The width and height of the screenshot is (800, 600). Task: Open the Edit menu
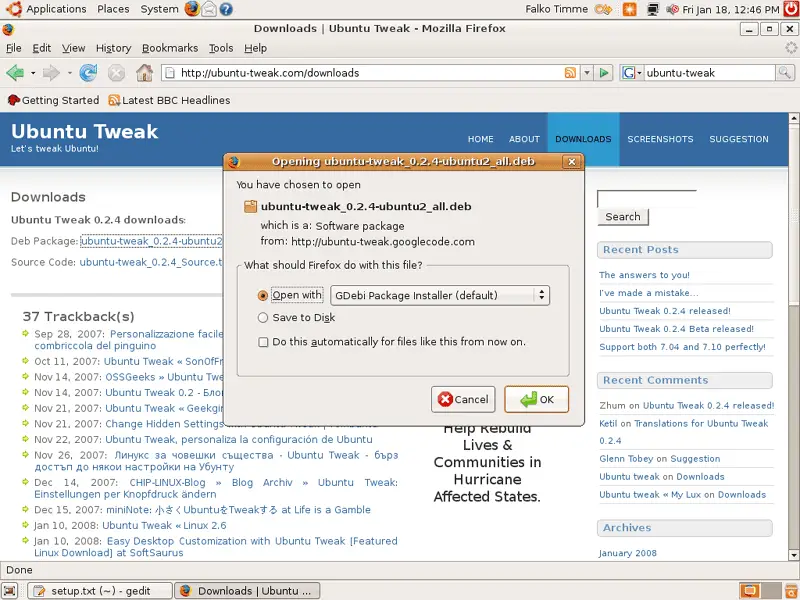point(41,48)
